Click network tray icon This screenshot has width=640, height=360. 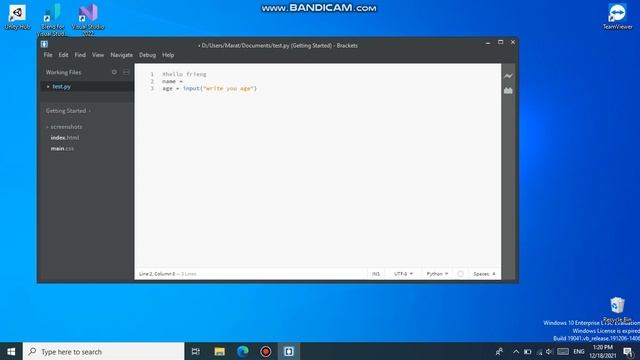point(539,352)
